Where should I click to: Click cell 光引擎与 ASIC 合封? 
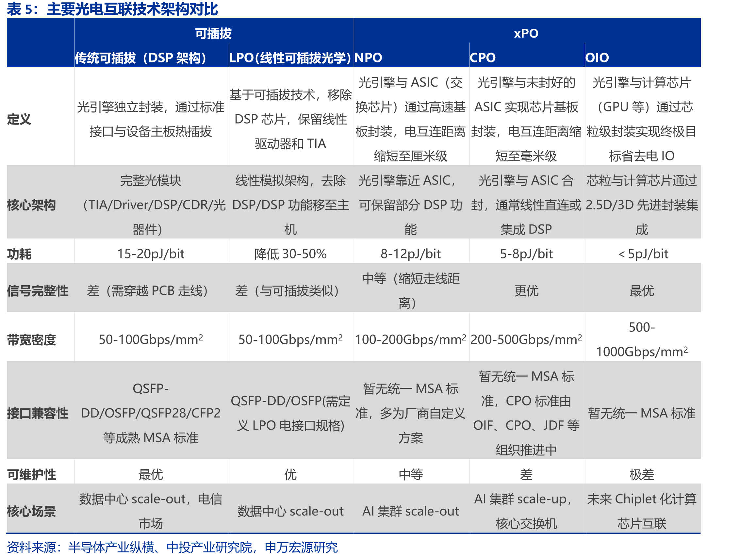(x=526, y=205)
